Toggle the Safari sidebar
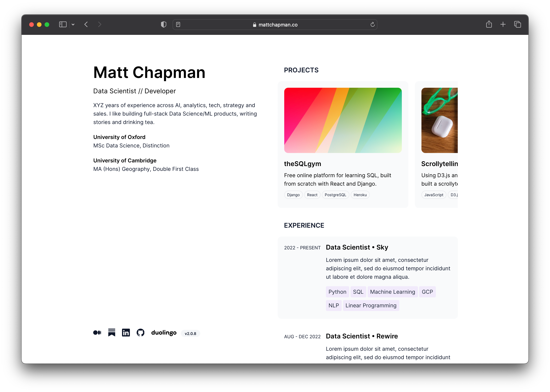Viewport: 550px width, 392px height. pyautogui.click(x=63, y=24)
